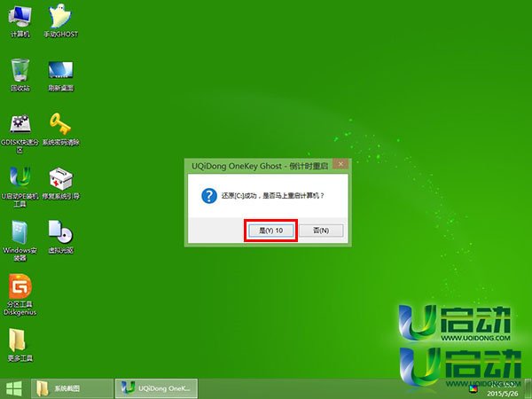
Task: Open the 分区工具 Diskgenius icon
Action: tap(20, 294)
